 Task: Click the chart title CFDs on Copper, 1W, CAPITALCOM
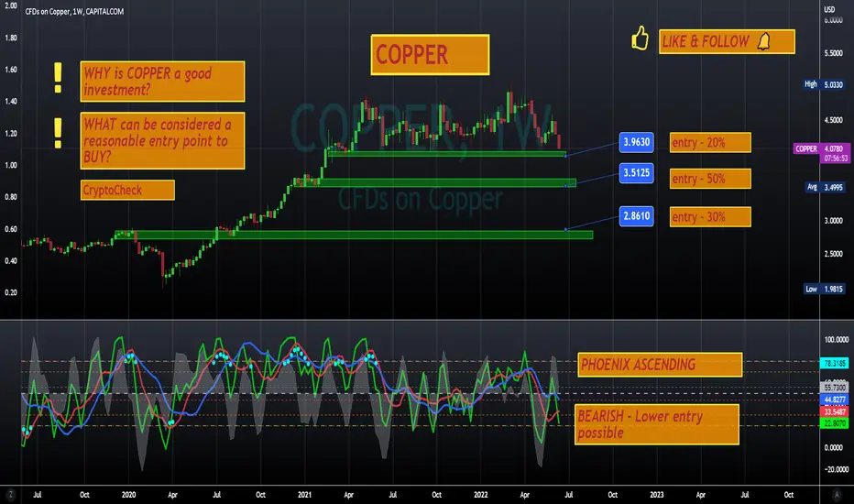(x=74, y=11)
